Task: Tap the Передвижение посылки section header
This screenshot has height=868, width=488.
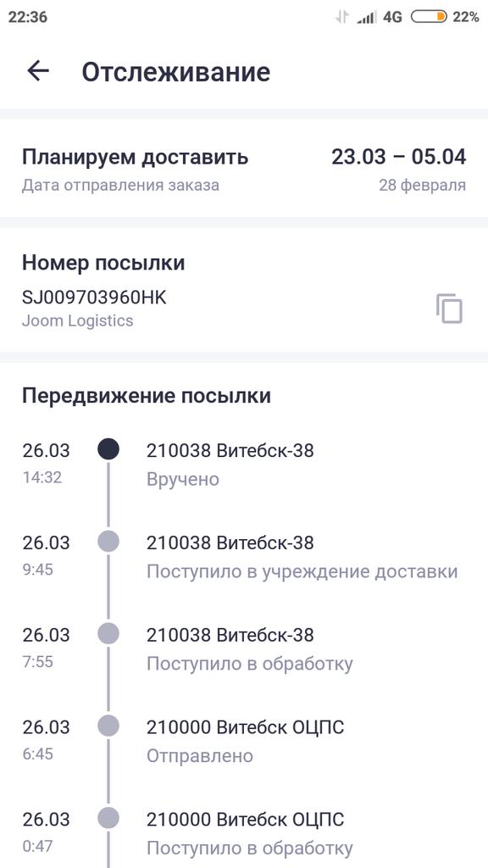Action: pyautogui.click(x=147, y=396)
